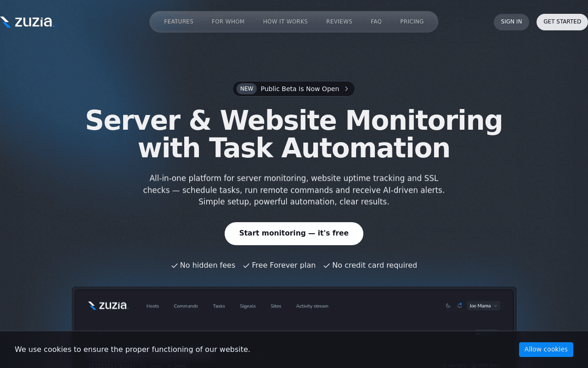The image size is (588, 368).
Task: Select Hosts in the dashboard preview menu
Action: 153,306
